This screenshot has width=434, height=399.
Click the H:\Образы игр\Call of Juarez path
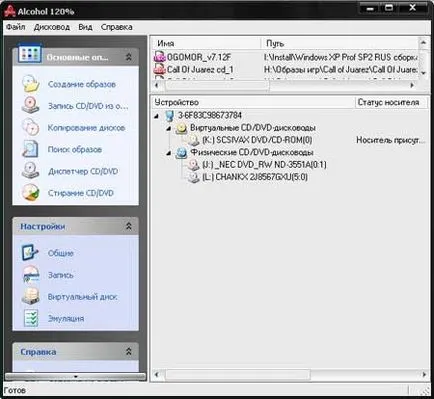340,70
